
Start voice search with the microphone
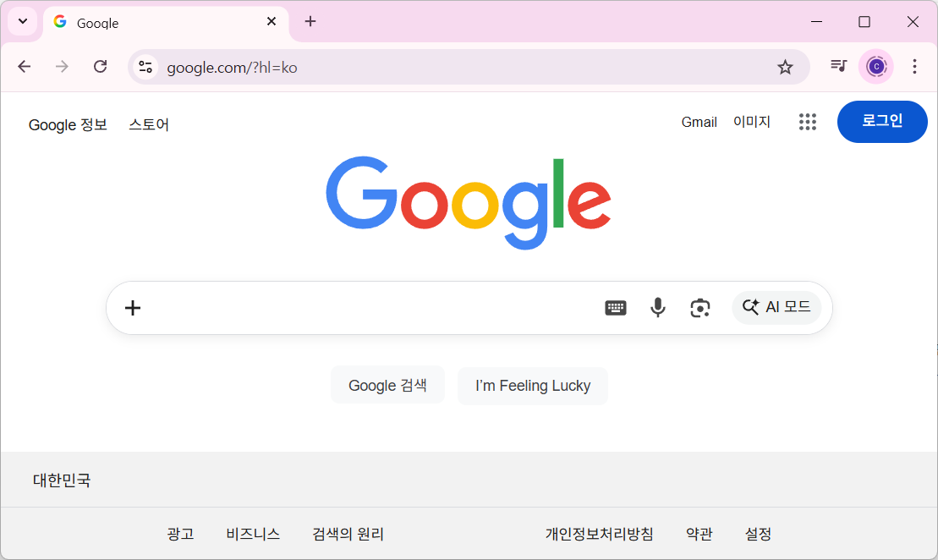(657, 308)
